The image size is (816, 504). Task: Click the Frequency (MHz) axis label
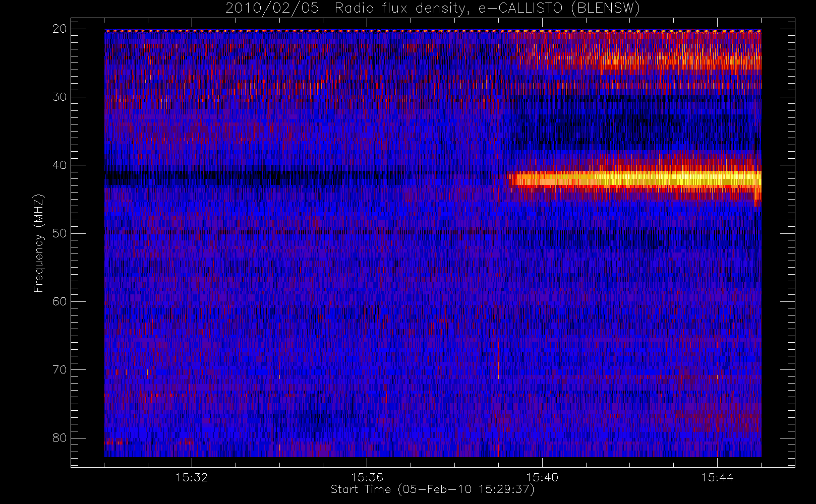tap(39, 243)
